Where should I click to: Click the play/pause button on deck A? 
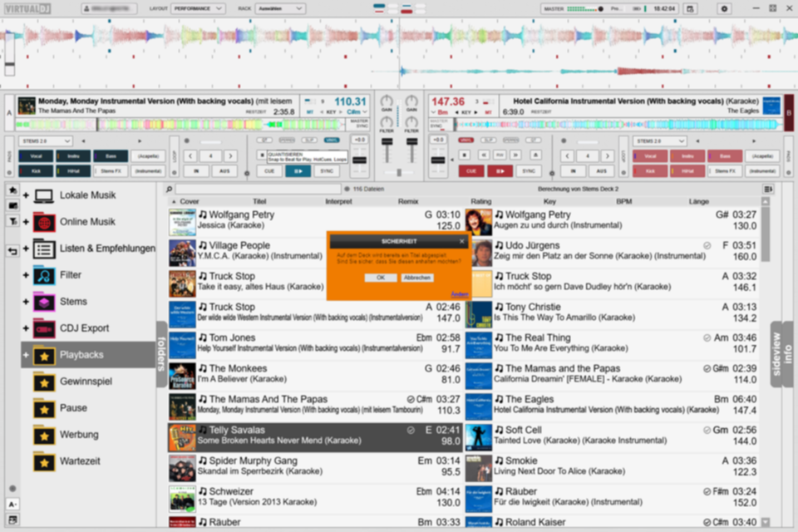pyautogui.click(x=298, y=171)
